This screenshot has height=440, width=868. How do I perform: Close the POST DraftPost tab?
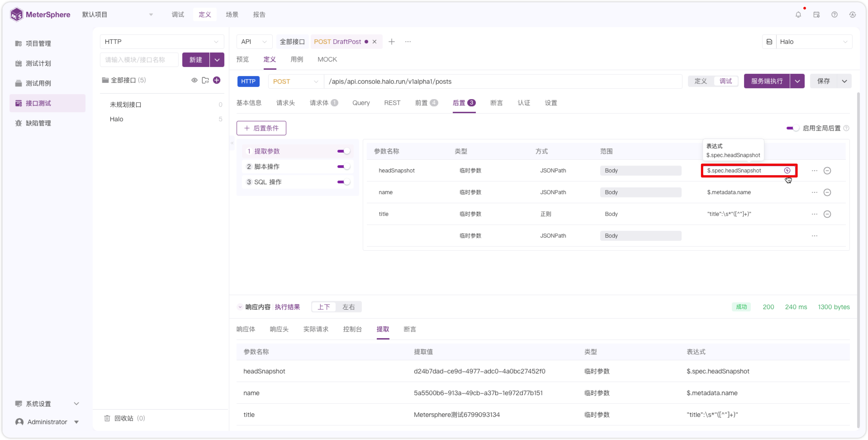375,42
